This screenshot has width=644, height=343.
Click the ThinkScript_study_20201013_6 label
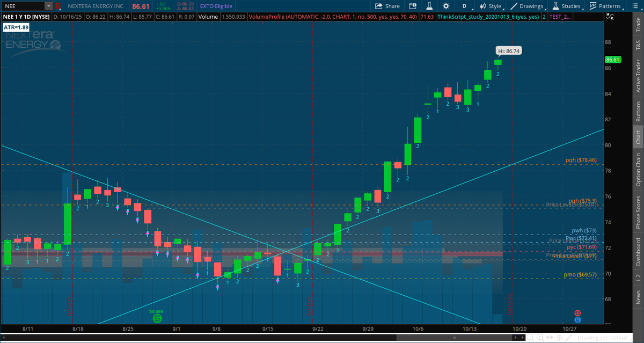click(488, 17)
